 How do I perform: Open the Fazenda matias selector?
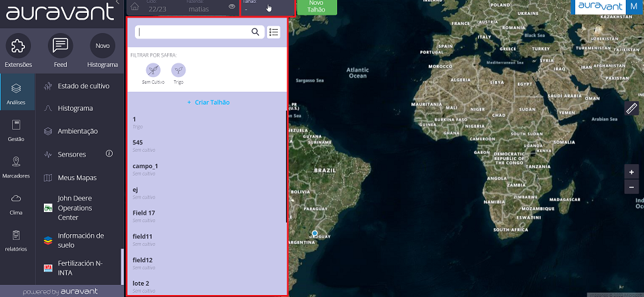198,7
